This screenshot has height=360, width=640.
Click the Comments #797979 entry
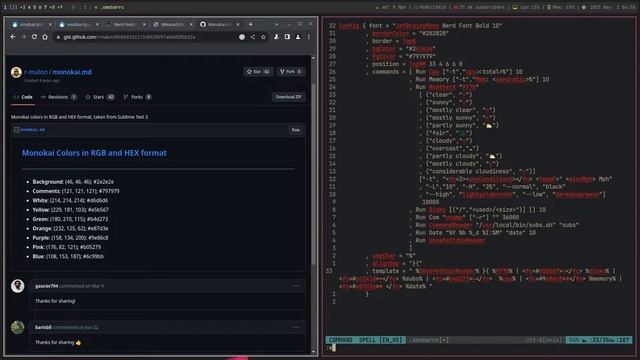pyautogui.click(x=76, y=191)
